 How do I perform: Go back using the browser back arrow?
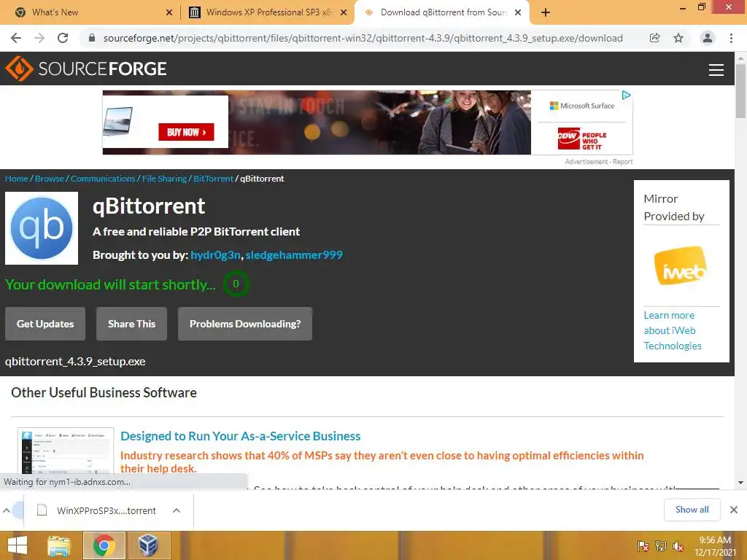[x=16, y=38]
